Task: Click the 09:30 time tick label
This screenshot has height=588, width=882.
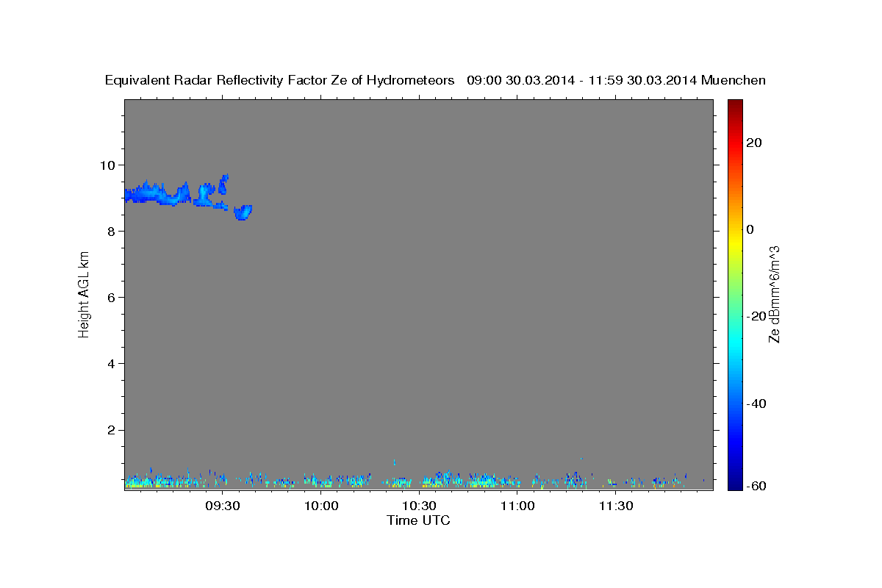Action: tap(223, 506)
